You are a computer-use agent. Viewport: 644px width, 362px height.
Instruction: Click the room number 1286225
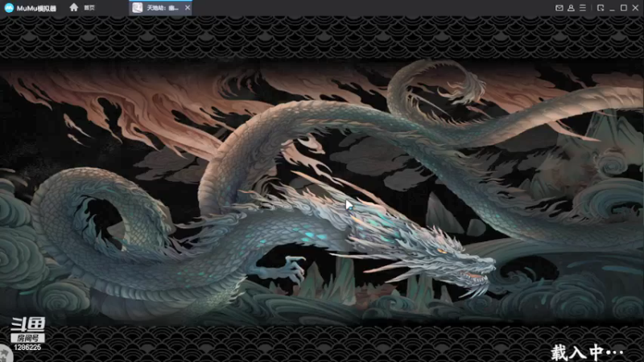pyautogui.click(x=27, y=348)
